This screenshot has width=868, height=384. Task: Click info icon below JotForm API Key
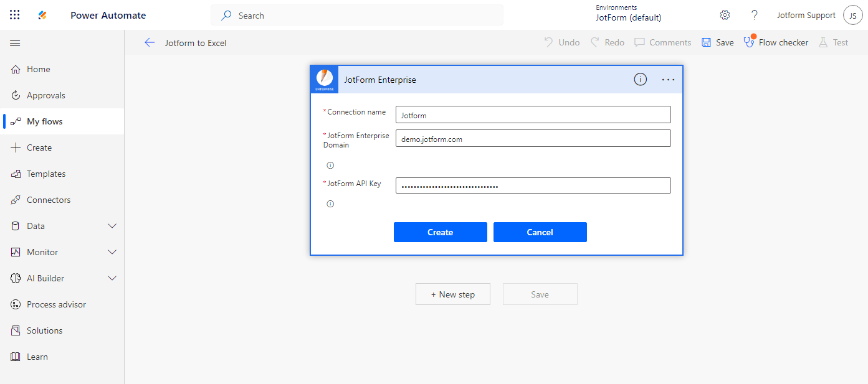pyautogui.click(x=330, y=204)
